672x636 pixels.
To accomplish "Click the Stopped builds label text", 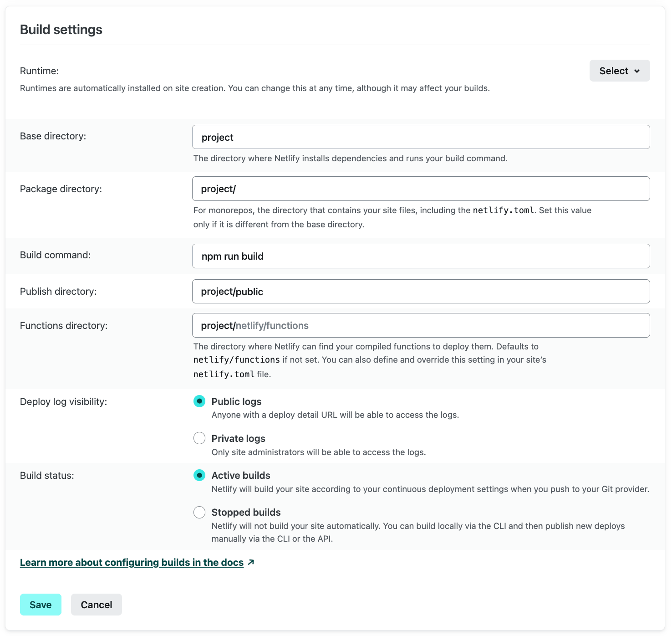I will tap(246, 512).
